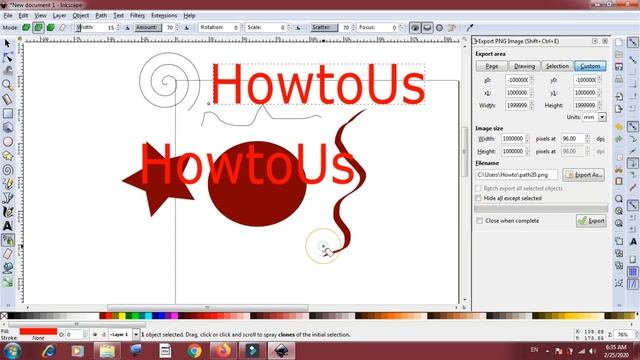Check Close when complete
The height and width of the screenshot is (360, 640).
tap(480, 220)
